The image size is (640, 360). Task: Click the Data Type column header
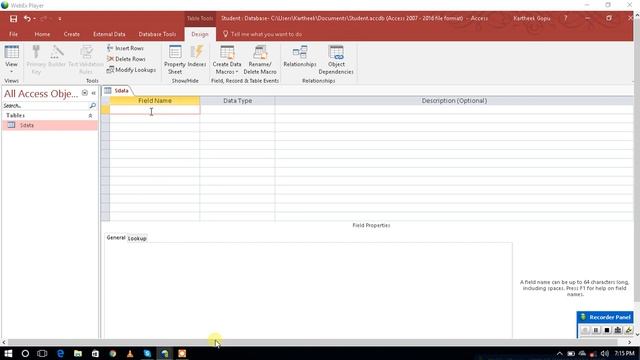click(x=237, y=100)
